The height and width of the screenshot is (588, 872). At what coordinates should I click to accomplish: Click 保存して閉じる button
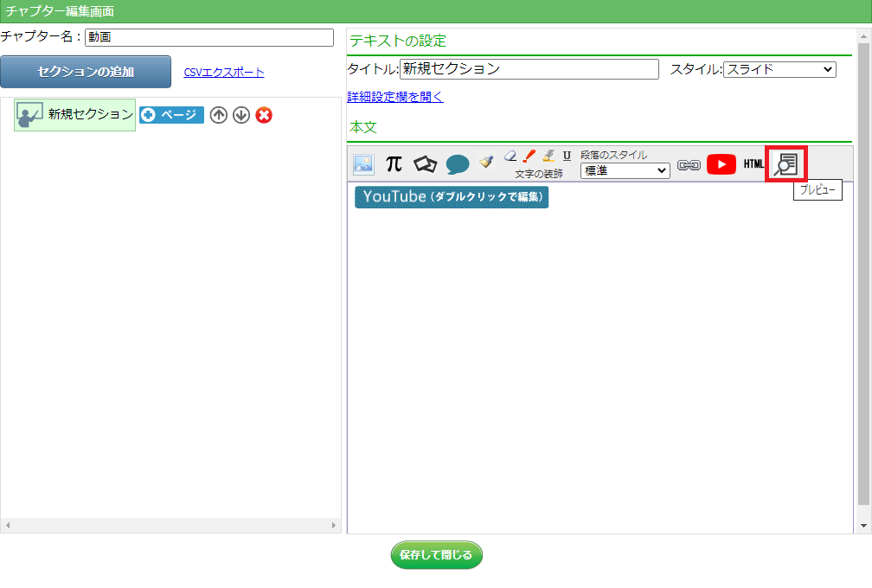(436, 555)
